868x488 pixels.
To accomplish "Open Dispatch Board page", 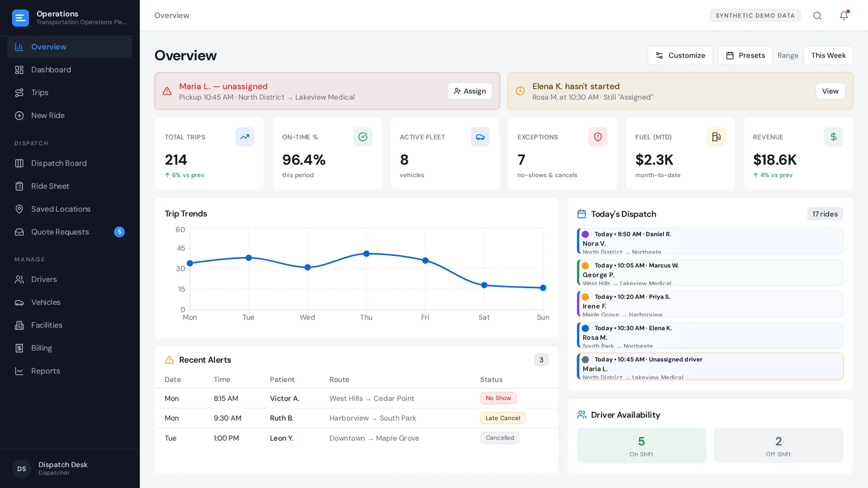I will click(70, 163).
